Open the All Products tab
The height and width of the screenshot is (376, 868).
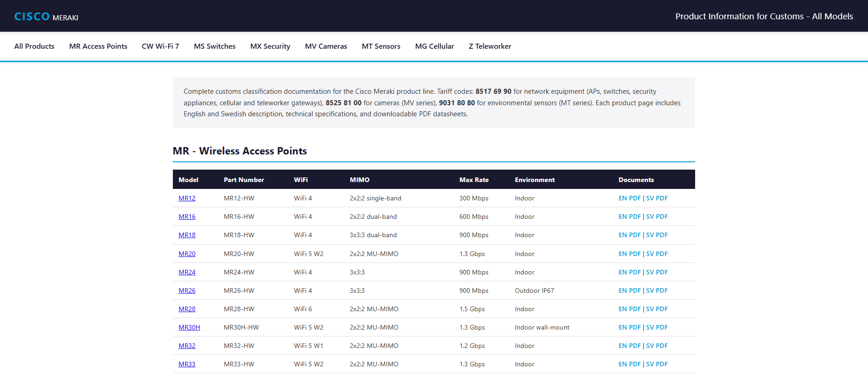pyautogui.click(x=34, y=46)
